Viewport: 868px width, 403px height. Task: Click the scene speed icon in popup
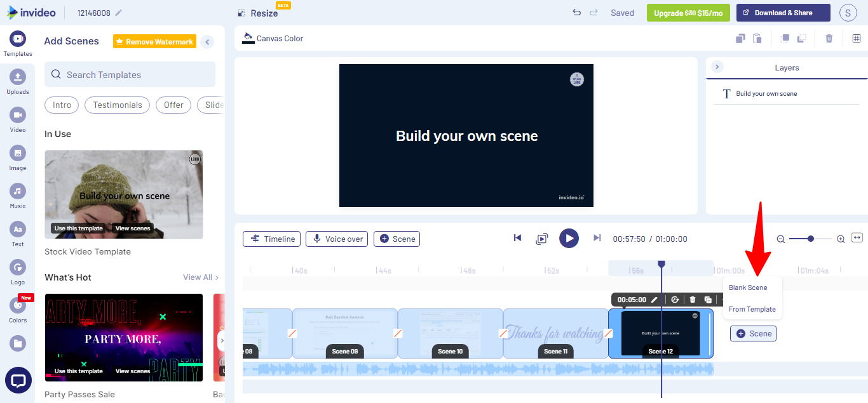point(675,300)
